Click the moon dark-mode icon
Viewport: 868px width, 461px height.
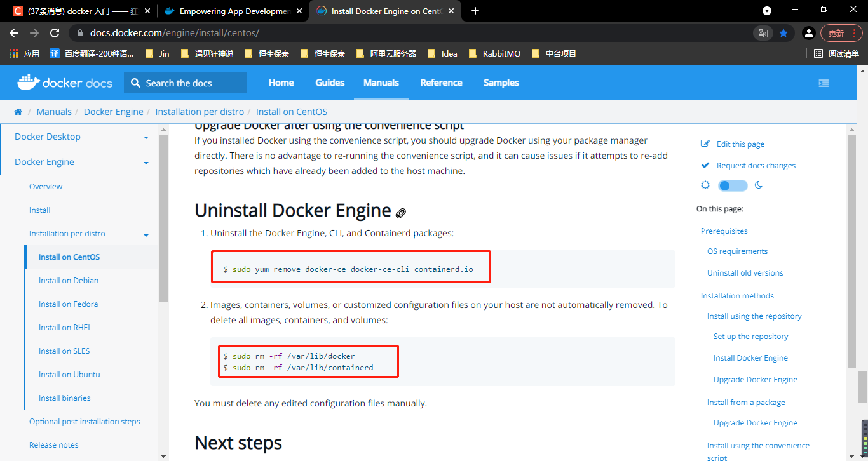click(x=758, y=185)
